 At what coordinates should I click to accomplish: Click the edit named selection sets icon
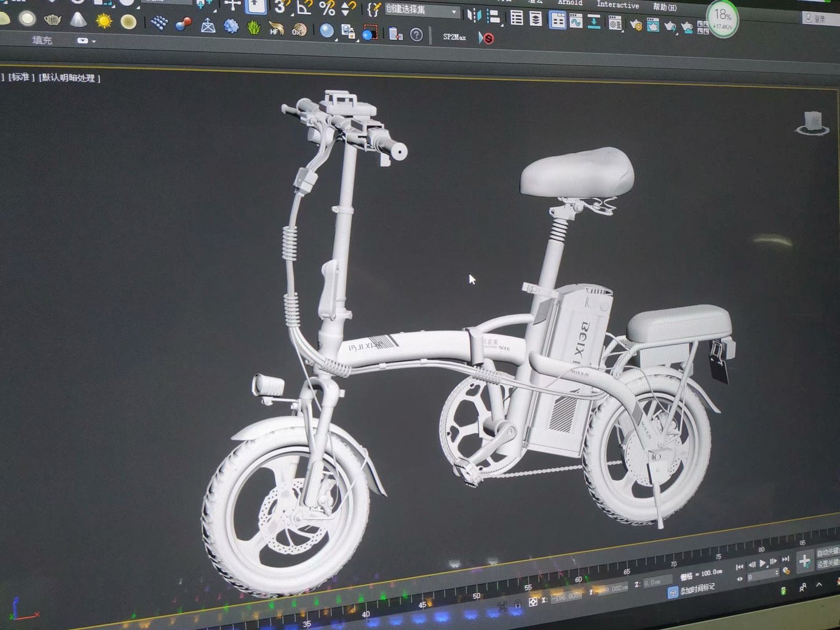point(373,9)
